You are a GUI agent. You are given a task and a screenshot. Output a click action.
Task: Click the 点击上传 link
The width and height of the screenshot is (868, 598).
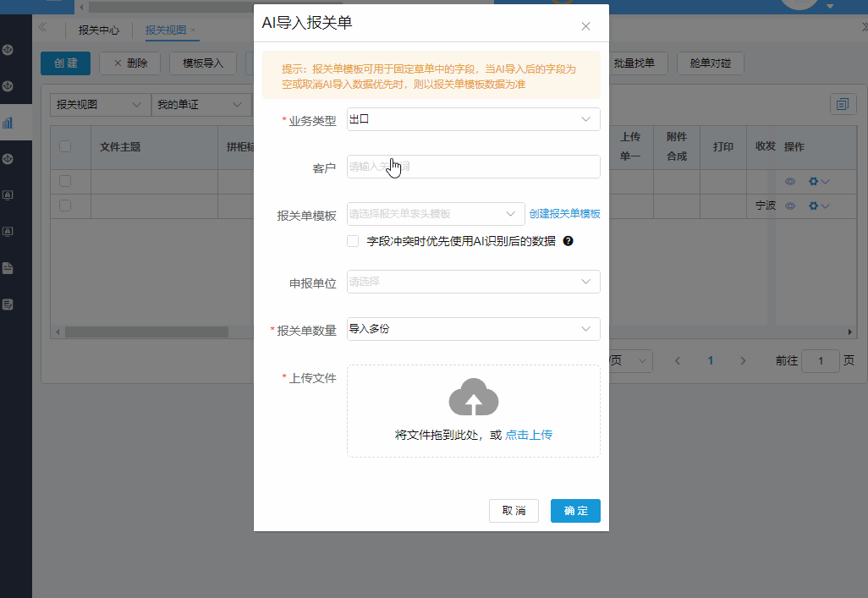click(529, 435)
